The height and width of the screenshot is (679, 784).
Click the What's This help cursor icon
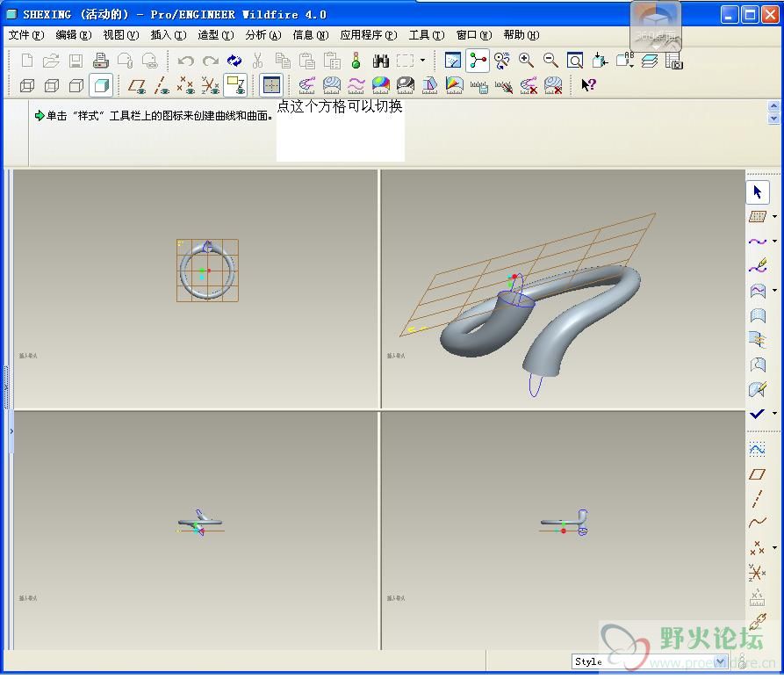click(588, 85)
